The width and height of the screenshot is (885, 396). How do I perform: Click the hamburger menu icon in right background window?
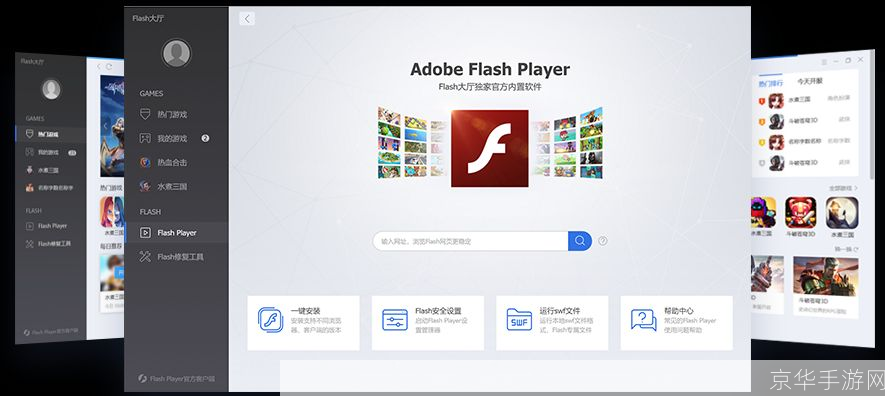coord(825,61)
